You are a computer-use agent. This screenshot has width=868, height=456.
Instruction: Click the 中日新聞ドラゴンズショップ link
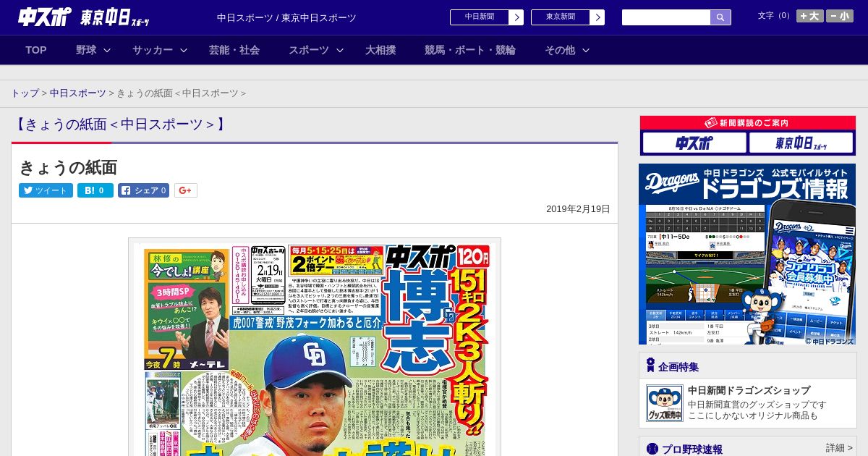[749, 390]
